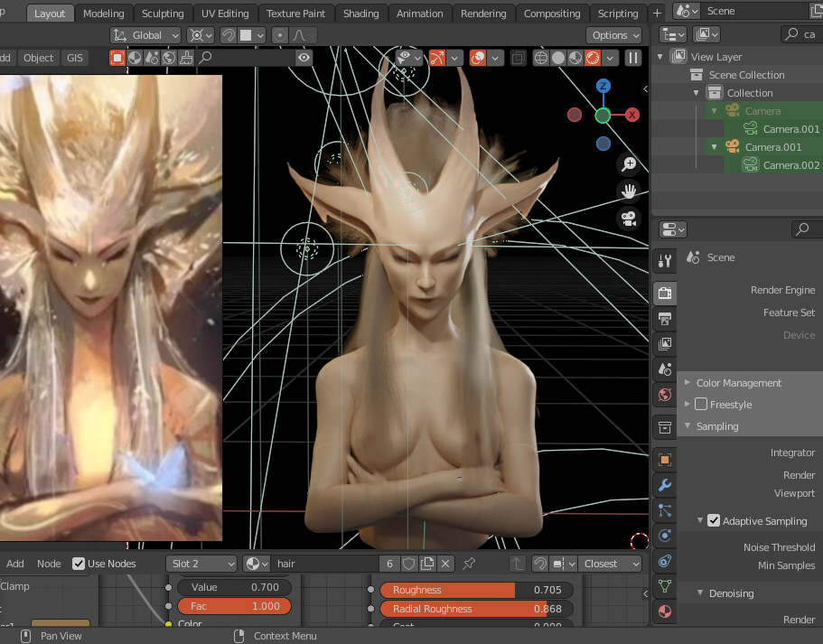The width and height of the screenshot is (823, 644).
Task: Pin the node editor with the pin icon
Action: 469,564
